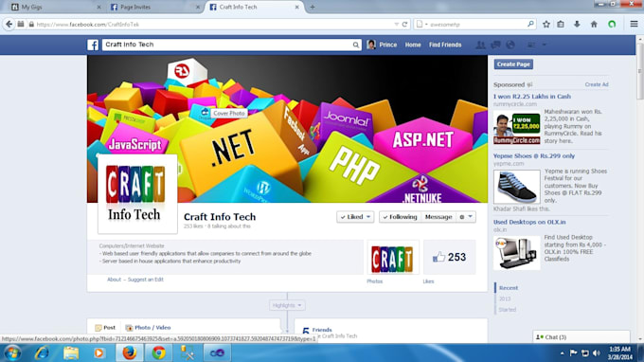Image resolution: width=644 pixels, height=362 pixels.
Task: Launch Internet Explorer from taskbar
Action: point(42,353)
